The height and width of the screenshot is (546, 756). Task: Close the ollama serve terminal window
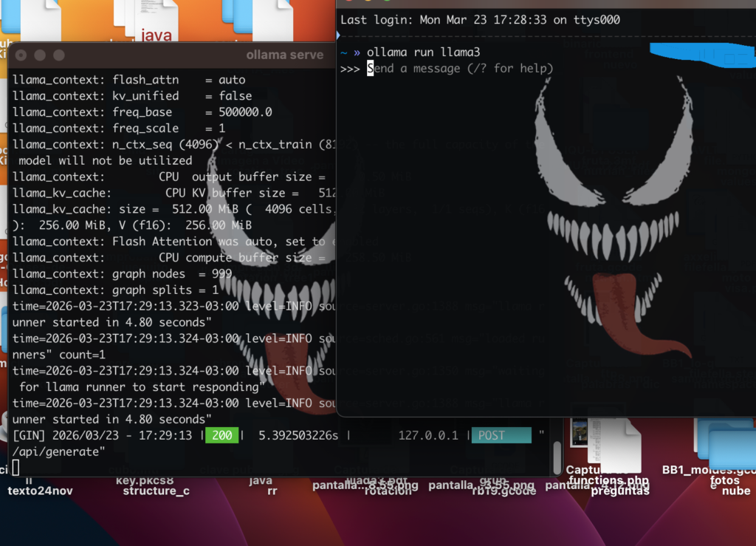[x=21, y=55]
